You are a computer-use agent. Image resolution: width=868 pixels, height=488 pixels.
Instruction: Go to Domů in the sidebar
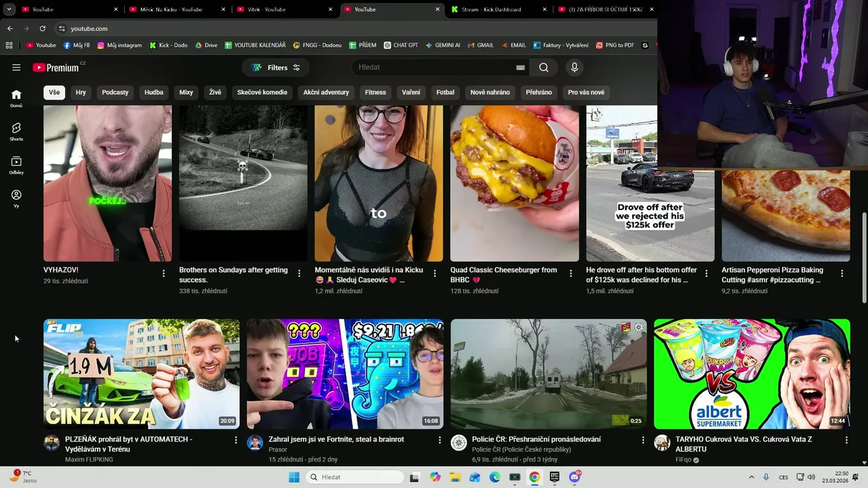click(x=16, y=98)
